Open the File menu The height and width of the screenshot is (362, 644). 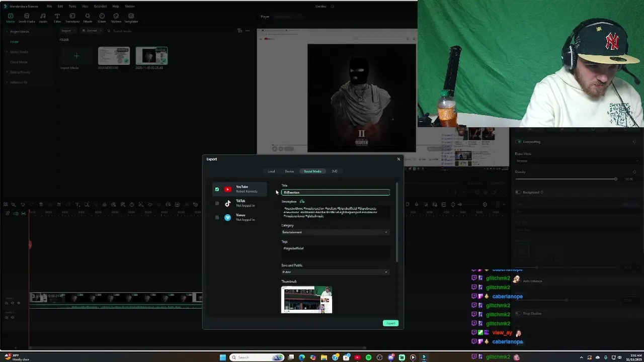pos(49,6)
